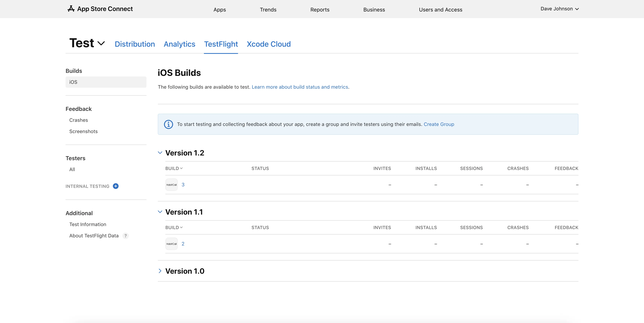Click the Create Group link
644x323 pixels.
click(x=439, y=124)
